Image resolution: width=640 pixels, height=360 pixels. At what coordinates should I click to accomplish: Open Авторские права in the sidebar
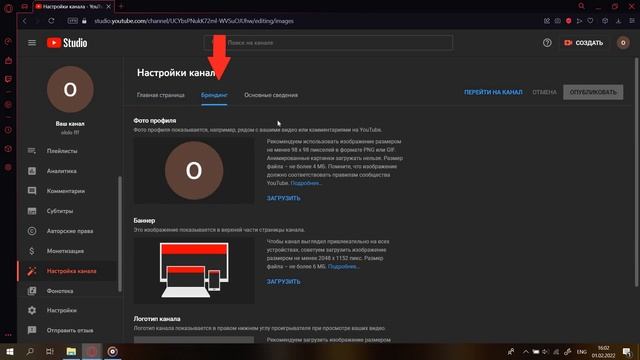click(69, 231)
